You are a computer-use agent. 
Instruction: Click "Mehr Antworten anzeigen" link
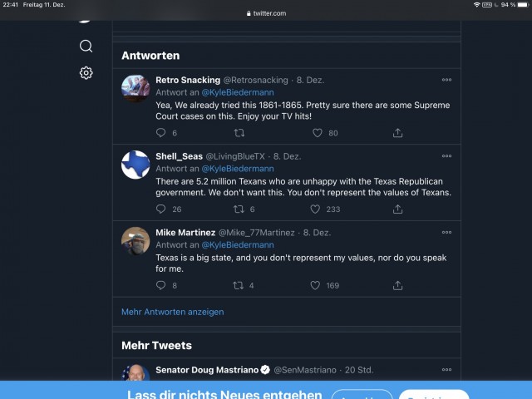point(172,312)
